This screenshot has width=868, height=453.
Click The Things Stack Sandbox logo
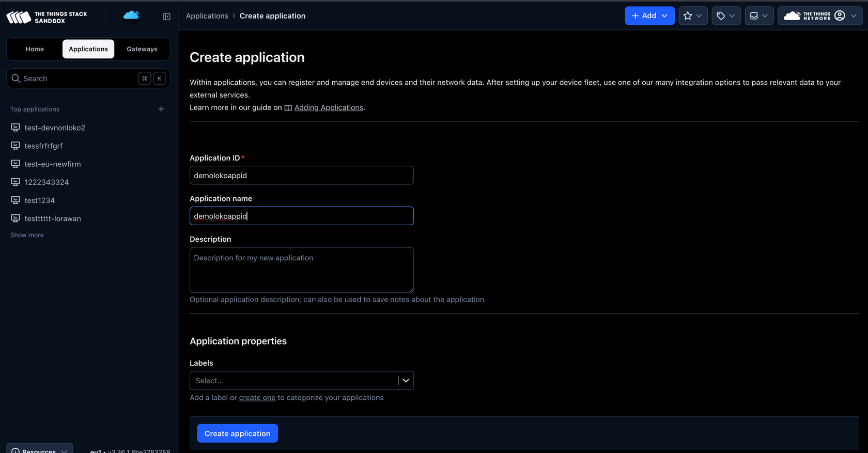click(47, 17)
